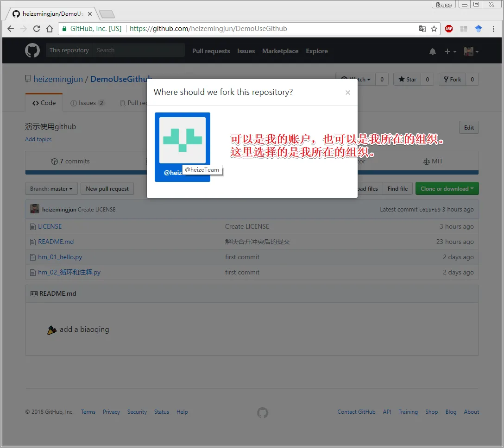
Task: Star the repository
Action: pyautogui.click(x=407, y=79)
